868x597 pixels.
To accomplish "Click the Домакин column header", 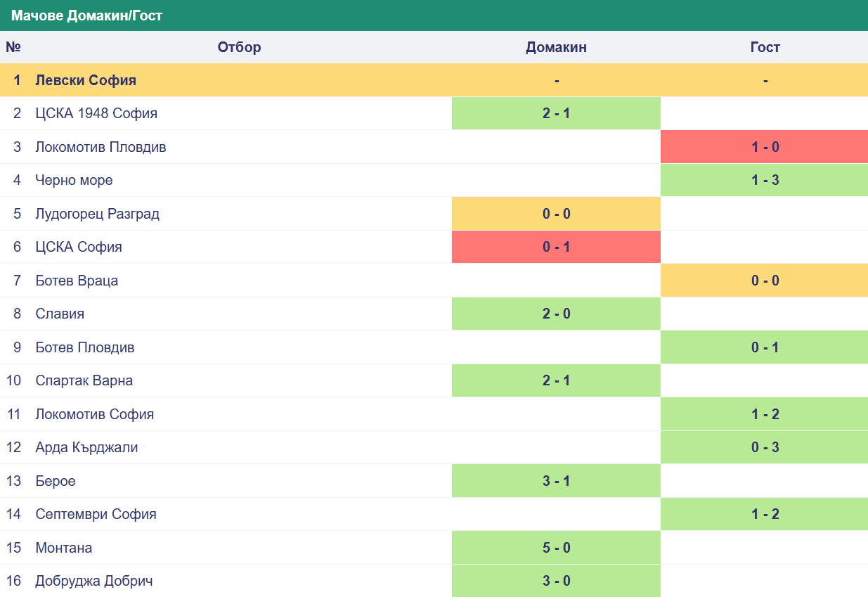I will pyautogui.click(x=556, y=47).
